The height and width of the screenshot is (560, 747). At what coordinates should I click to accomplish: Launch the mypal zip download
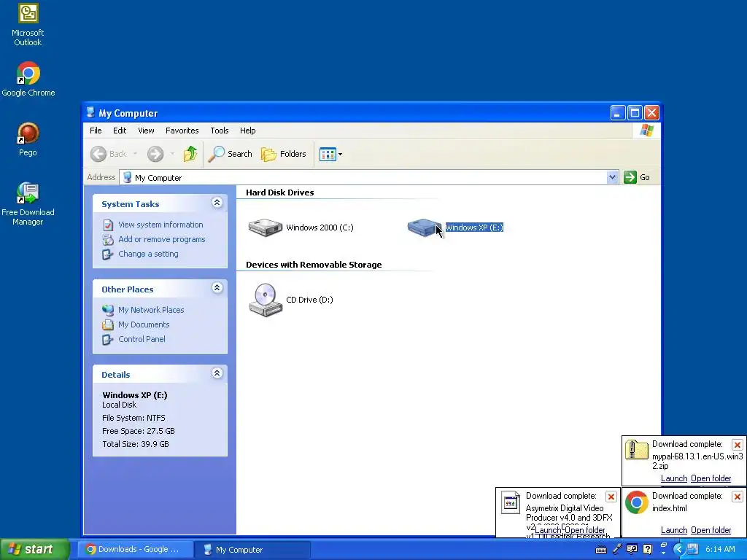click(x=673, y=478)
